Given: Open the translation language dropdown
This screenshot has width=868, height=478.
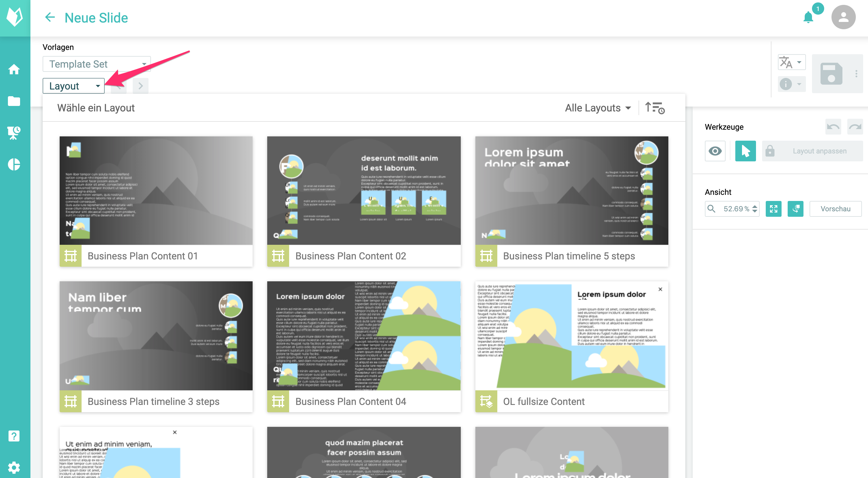Looking at the screenshot, I should 791,62.
